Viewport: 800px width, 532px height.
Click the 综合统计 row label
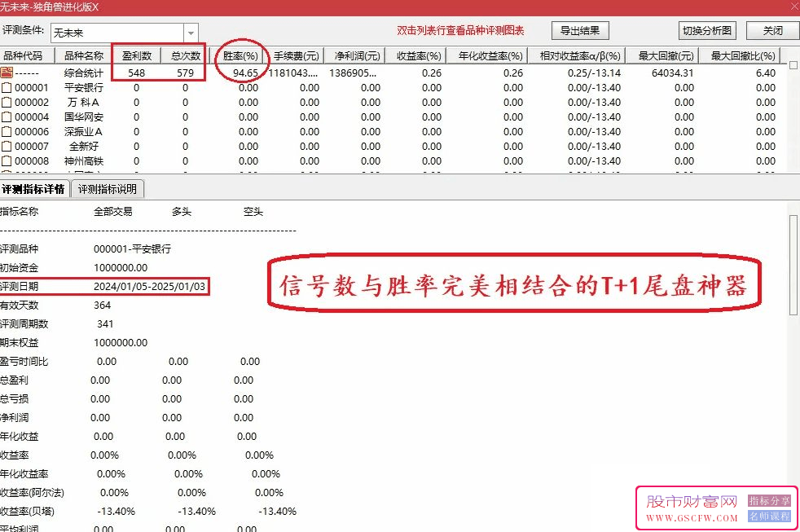point(84,73)
